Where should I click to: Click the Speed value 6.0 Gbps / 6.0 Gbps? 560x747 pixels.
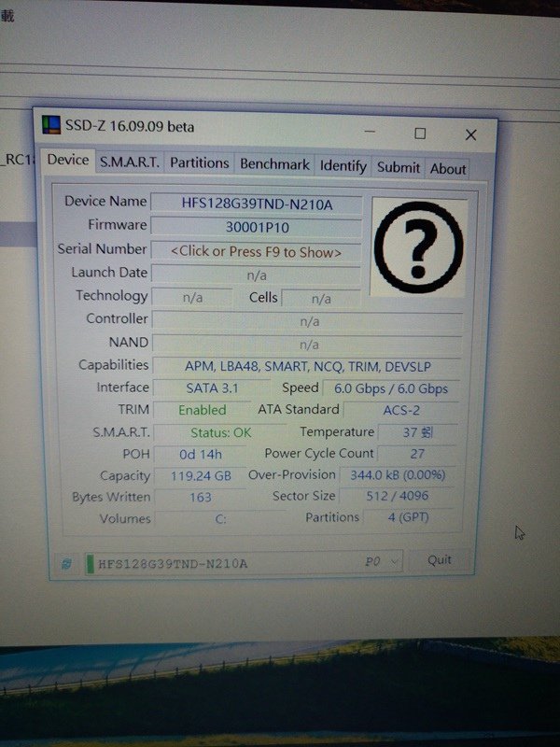click(x=391, y=388)
